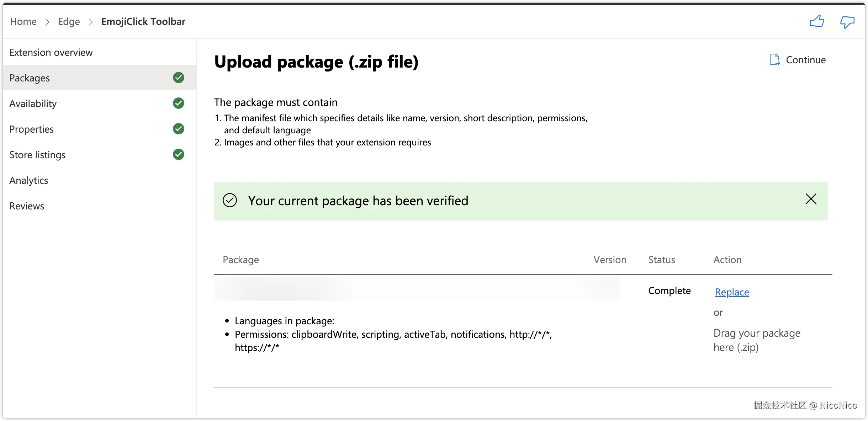868x421 pixels.
Task: Click the Replace package link
Action: pyautogui.click(x=732, y=292)
